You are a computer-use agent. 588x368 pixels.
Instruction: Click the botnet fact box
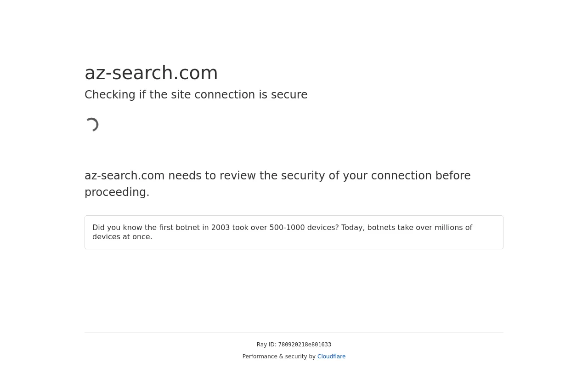294,232
